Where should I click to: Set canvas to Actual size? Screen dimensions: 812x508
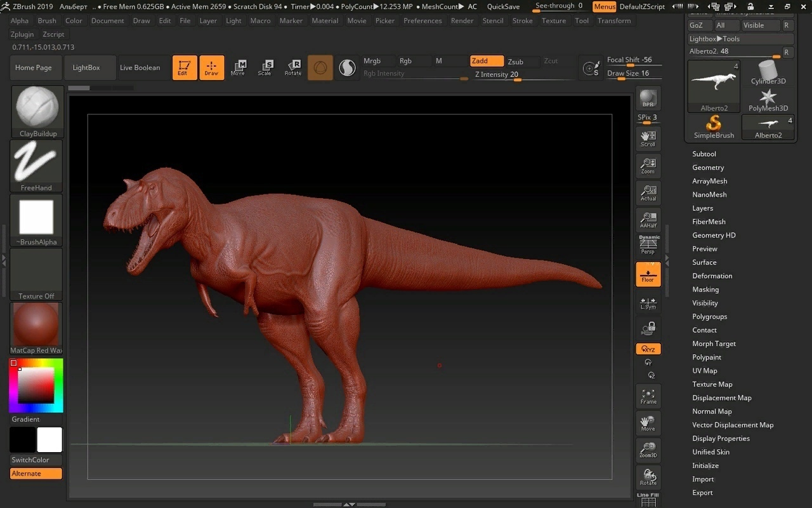tap(648, 193)
